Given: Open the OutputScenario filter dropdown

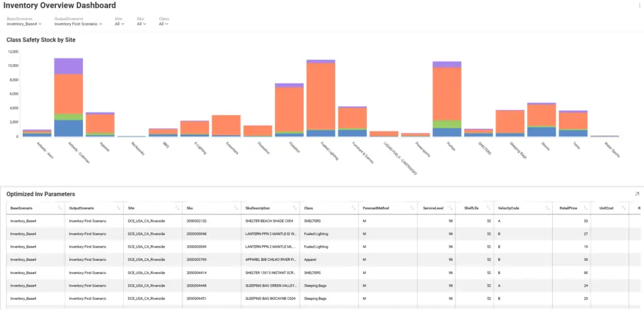Looking at the screenshot, I should click(78, 24).
